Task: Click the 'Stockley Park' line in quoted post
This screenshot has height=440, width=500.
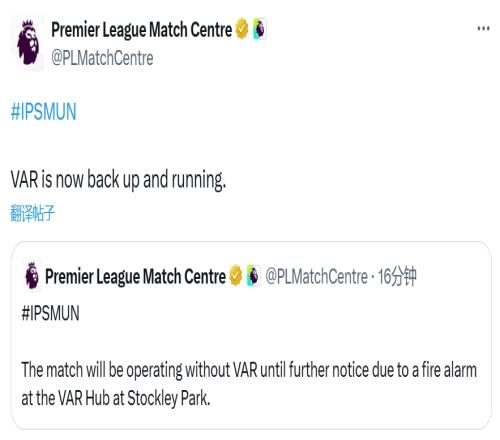Action: pos(116,398)
